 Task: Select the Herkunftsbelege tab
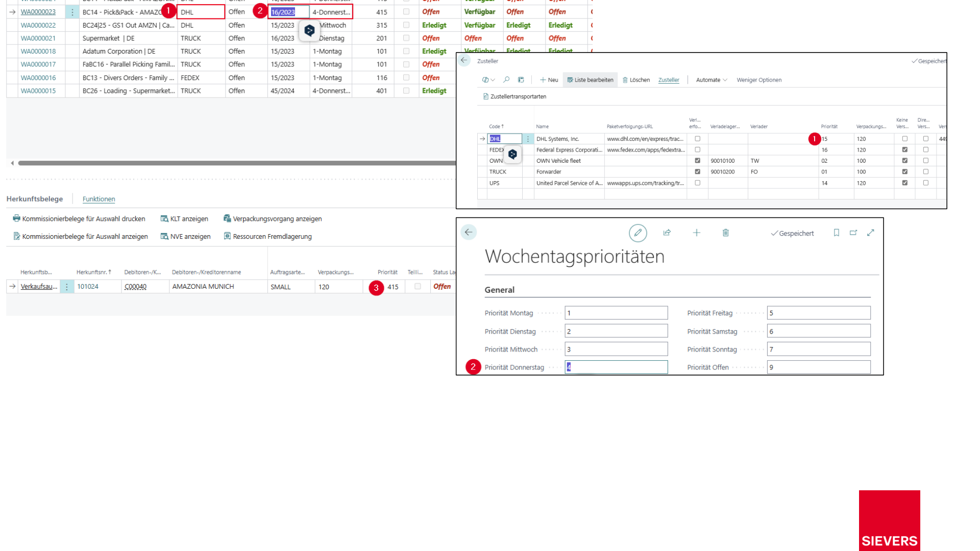[x=35, y=199]
